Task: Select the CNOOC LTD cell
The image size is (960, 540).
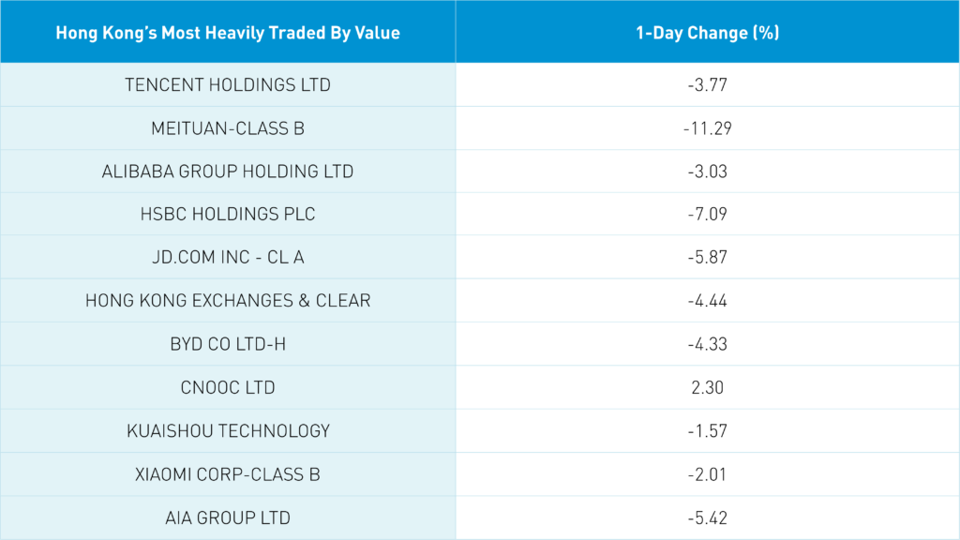Action: pos(228,387)
